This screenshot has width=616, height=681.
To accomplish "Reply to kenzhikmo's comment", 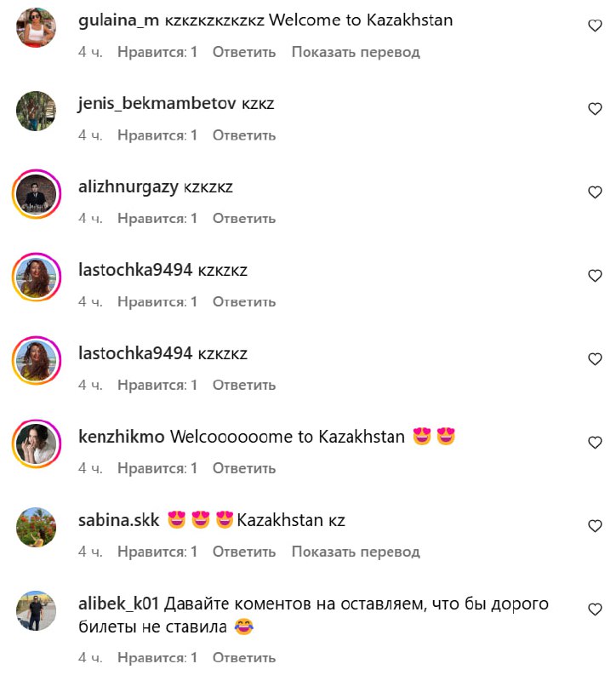I will [x=244, y=468].
